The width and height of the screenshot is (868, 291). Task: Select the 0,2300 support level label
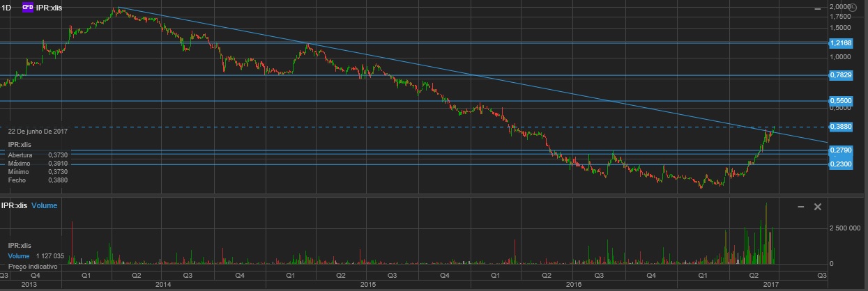[840, 164]
